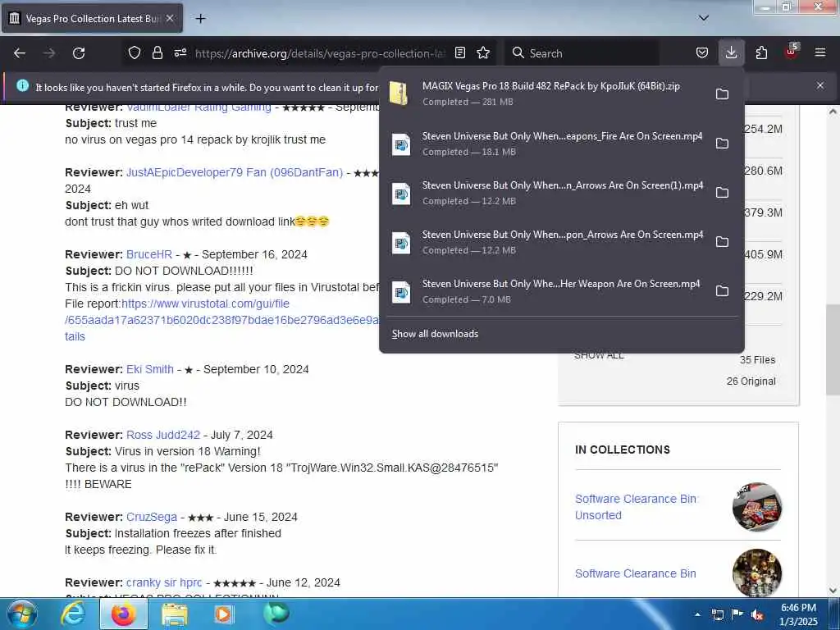Open the taskbar clock showing 6:46 PM
This screenshot has height=630, width=840.
click(x=798, y=614)
